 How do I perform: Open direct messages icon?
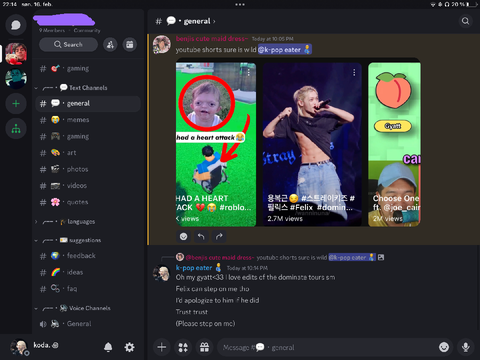(16, 25)
